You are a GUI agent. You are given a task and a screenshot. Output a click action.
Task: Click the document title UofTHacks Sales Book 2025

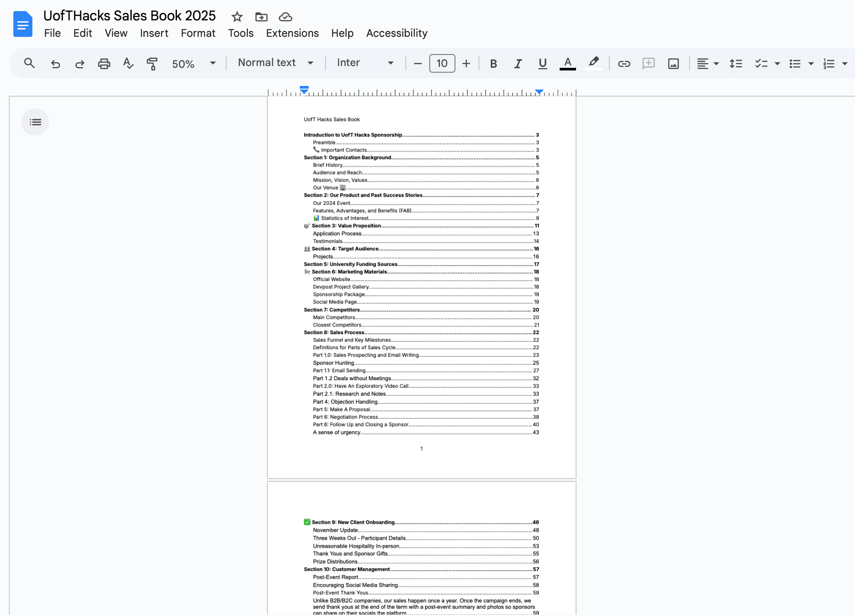click(x=129, y=16)
